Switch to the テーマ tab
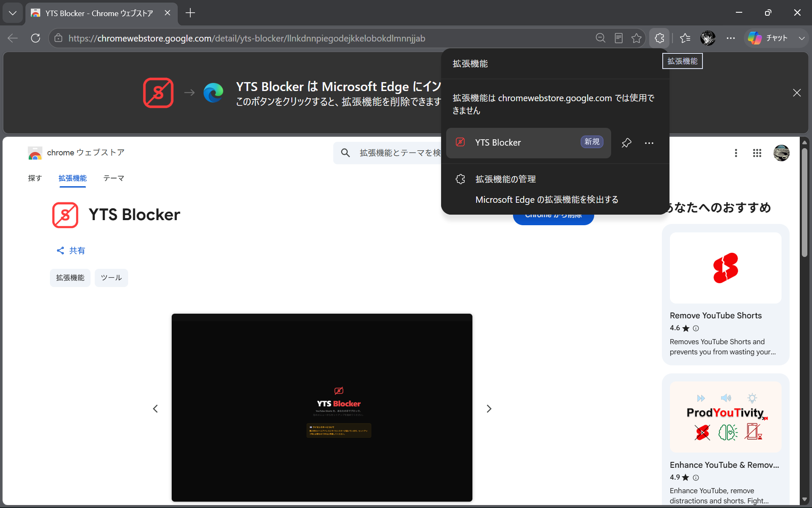The height and width of the screenshot is (508, 812). pyautogui.click(x=114, y=178)
